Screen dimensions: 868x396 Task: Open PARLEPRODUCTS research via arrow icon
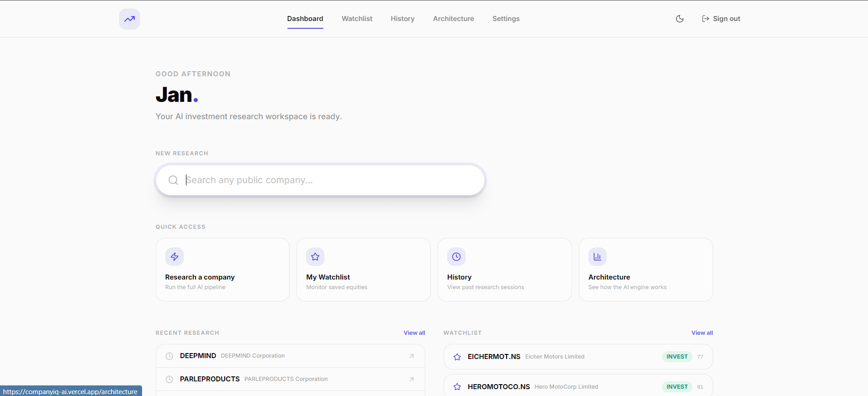[412, 379]
